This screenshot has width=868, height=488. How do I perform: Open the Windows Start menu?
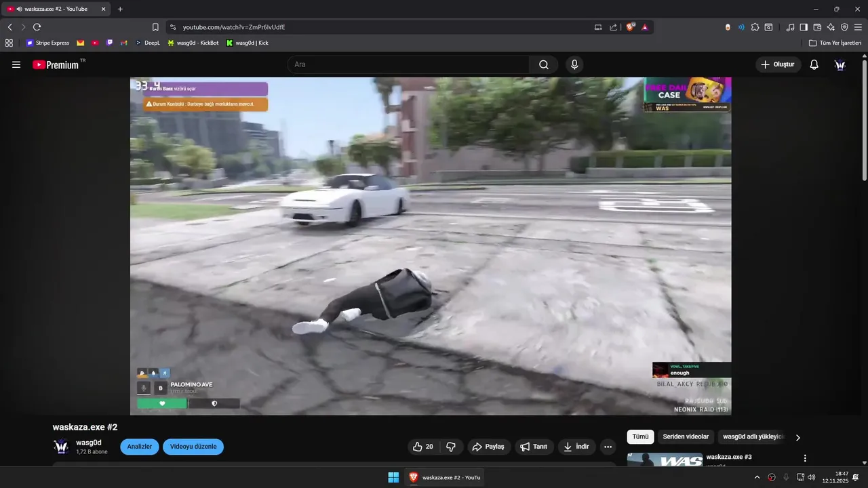coord(393,477)
